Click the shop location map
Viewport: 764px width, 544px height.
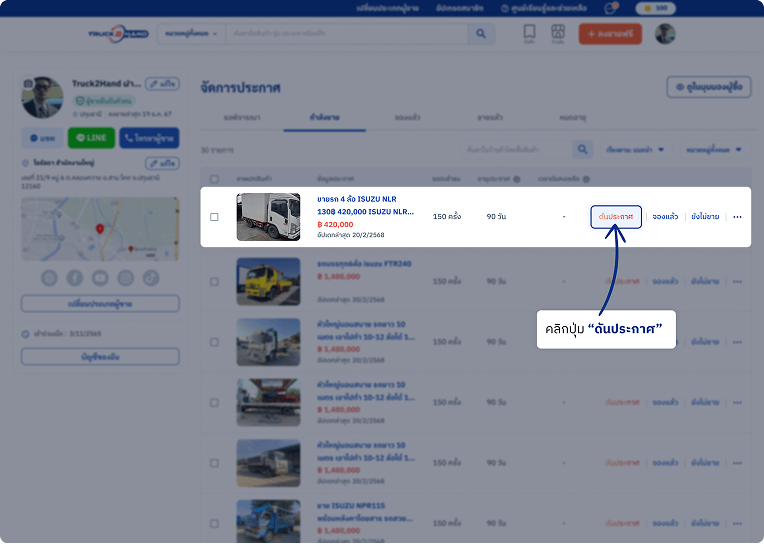click(100, 229)
